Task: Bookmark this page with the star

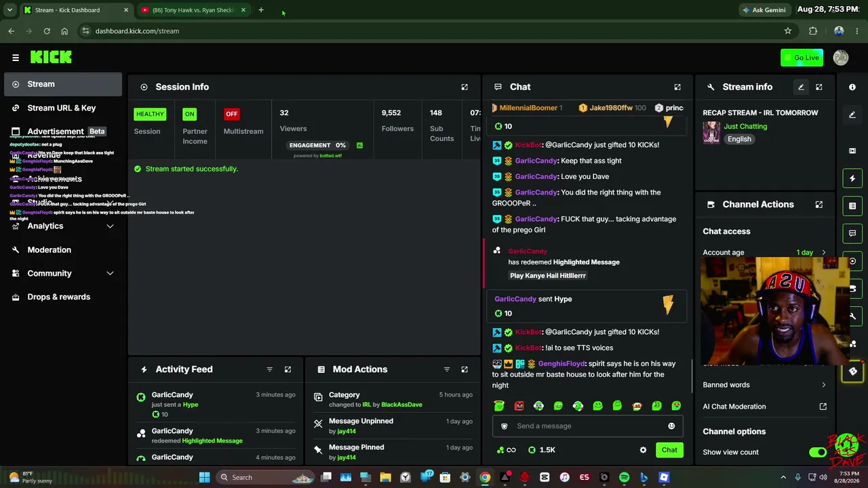Action: click(x=787, y=31)
